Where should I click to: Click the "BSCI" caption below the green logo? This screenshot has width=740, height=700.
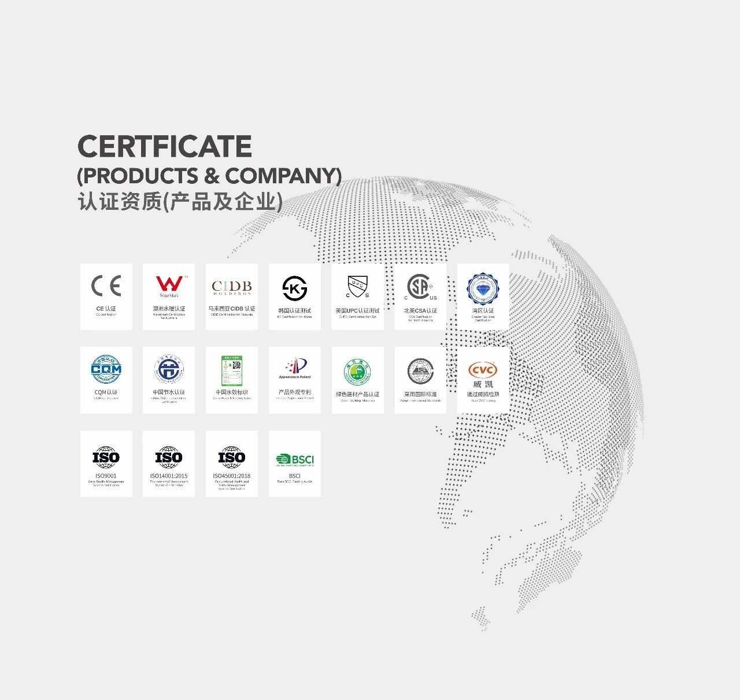point(295,476)
